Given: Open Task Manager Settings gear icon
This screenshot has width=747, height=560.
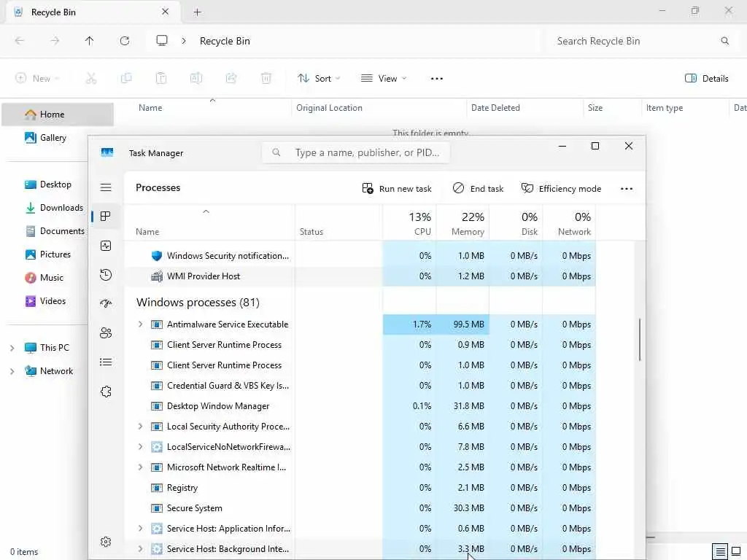Looking at the screenshot, I should [106, 542].
